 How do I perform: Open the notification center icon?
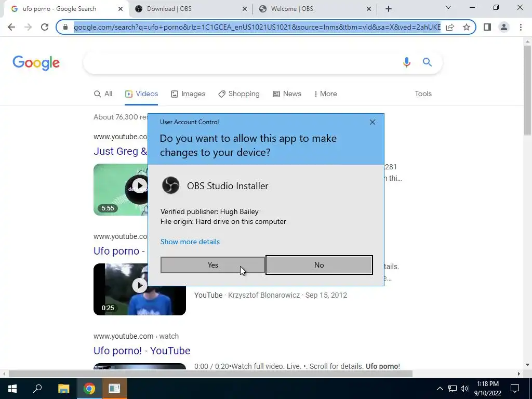click(515, 389)
